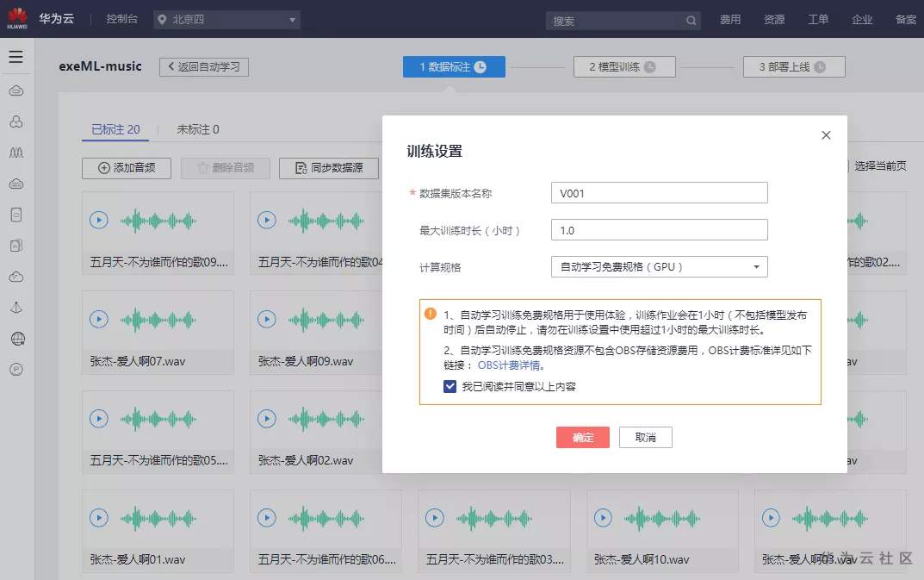Viewport: 924px width, 580px height.
Task: Play audio 张杰-爱人啊10.wav
Action: (x=603, y=518)
